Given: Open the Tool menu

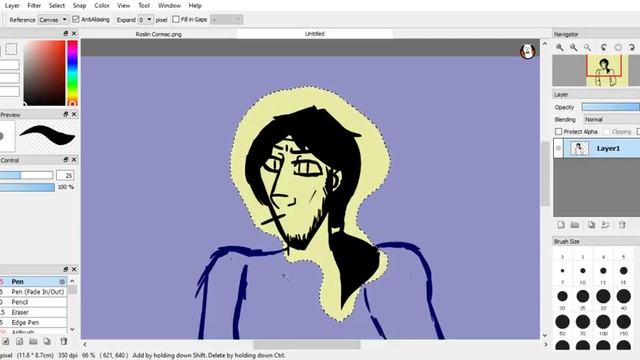Looking at the screenshot, I should [x=144, y=6].
